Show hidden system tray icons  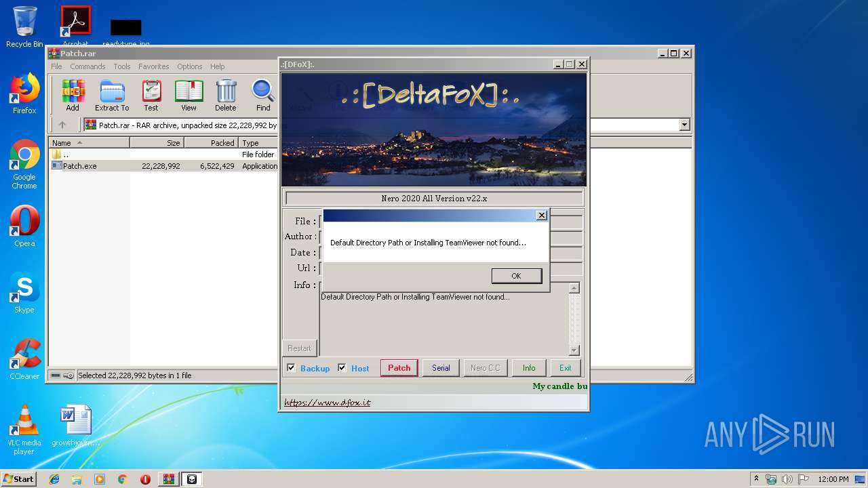click(x=756, y=479)
